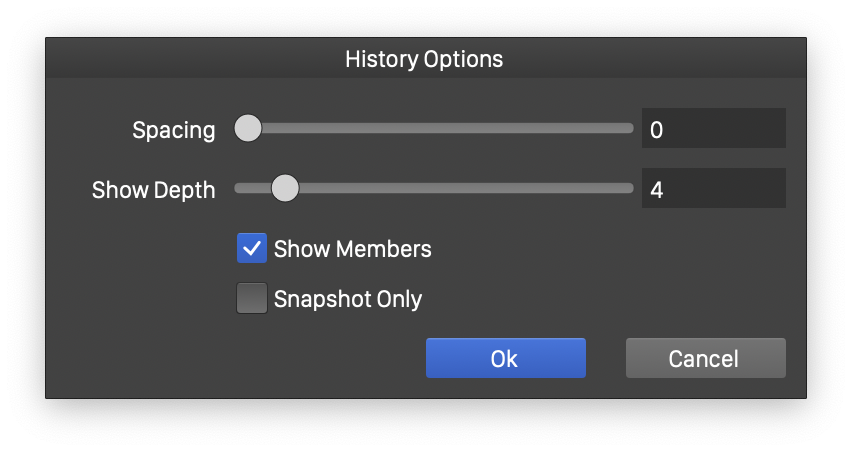Cancel the History Options dialog
The image size is (852, 452).
[x=705, y=358]
